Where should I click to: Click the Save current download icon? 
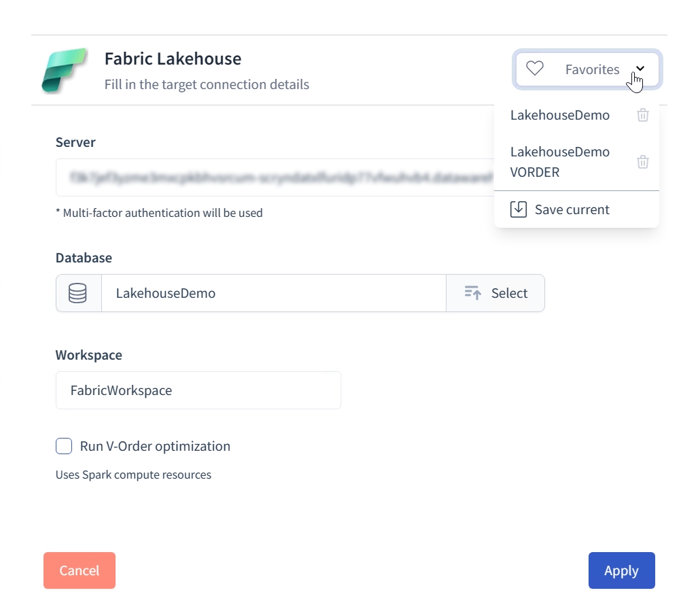519,209
